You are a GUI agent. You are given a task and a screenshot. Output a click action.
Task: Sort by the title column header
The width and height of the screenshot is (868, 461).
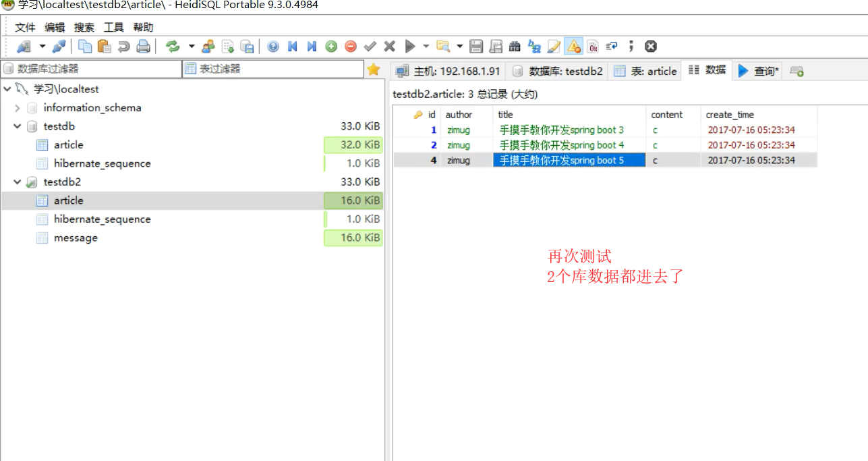(x=570, y=115)
